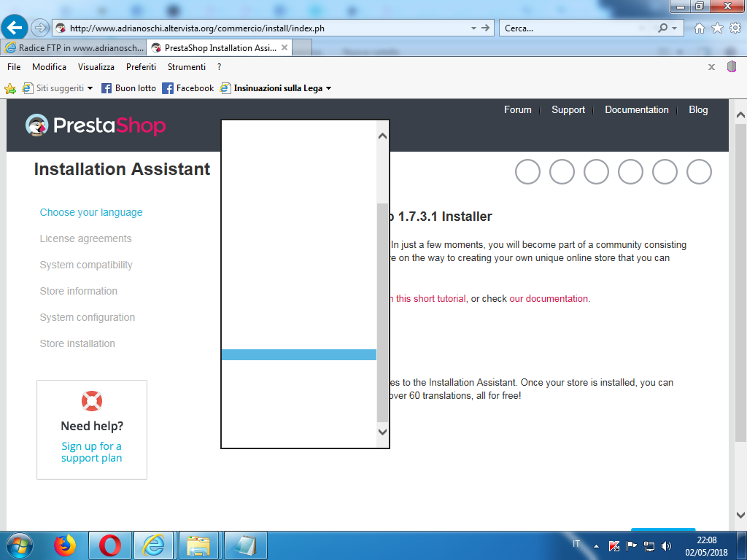
Task: Click the search magnifier icon
Action: [x=662, y=28]
